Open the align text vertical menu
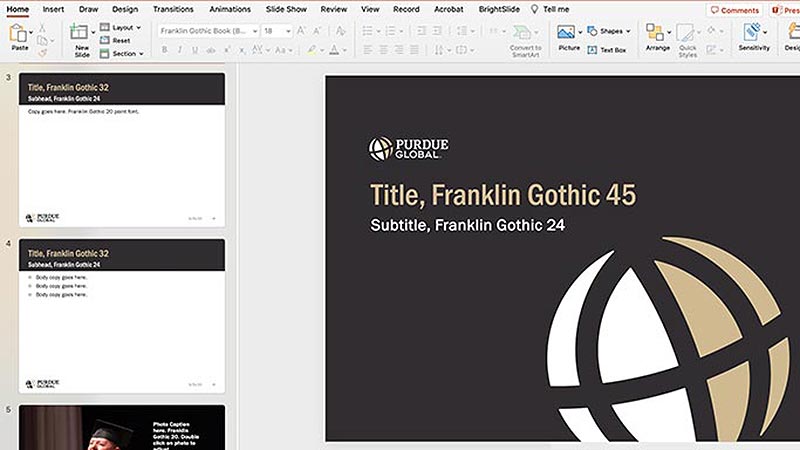Image resolution: width=800 pixels, height=450 pixels. coord(464,50)
